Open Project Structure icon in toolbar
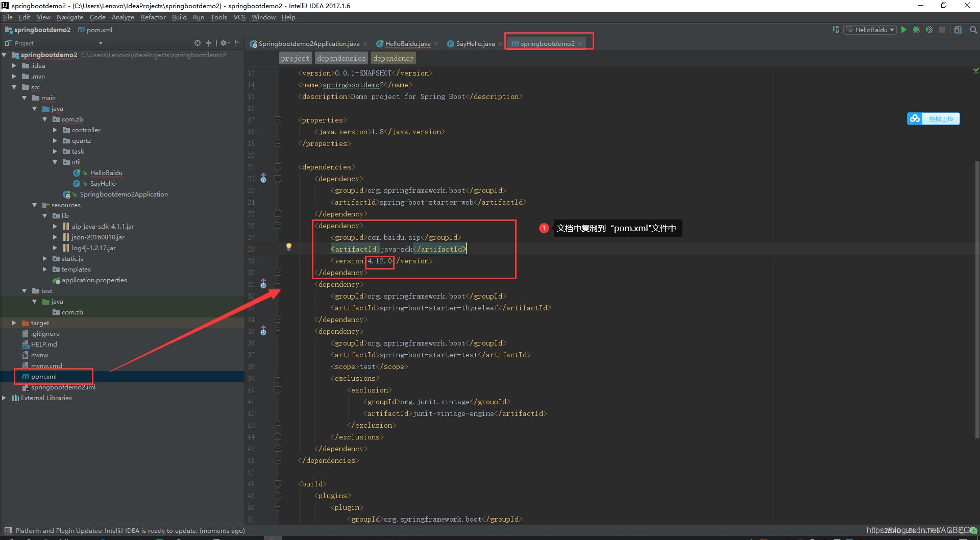Screen dimensions: 980x540 point(958,30)
